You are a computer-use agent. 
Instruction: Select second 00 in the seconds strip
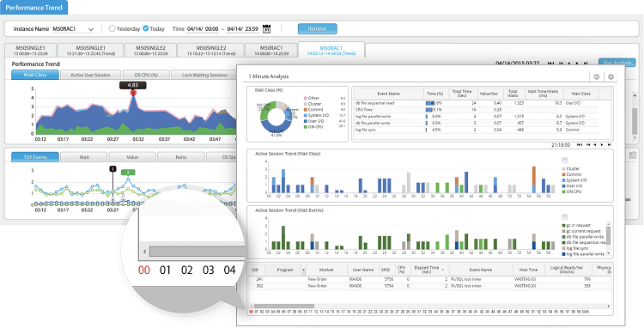pos(251,312)
